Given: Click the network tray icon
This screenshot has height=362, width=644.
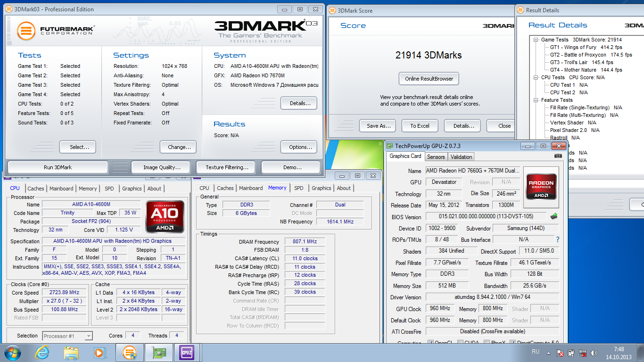Looking at the screenshot, I should [x=583, y=352].
